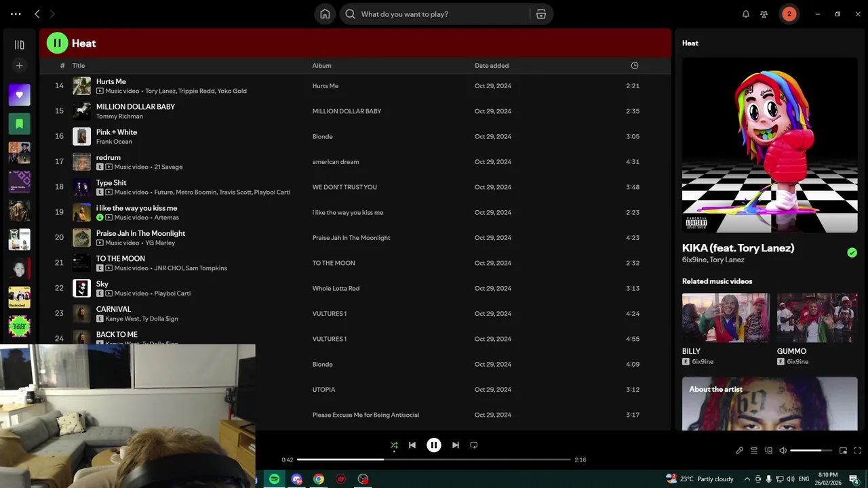
Task: Open Discord in the Windows taskbar
Action: (x=296, y=479)
